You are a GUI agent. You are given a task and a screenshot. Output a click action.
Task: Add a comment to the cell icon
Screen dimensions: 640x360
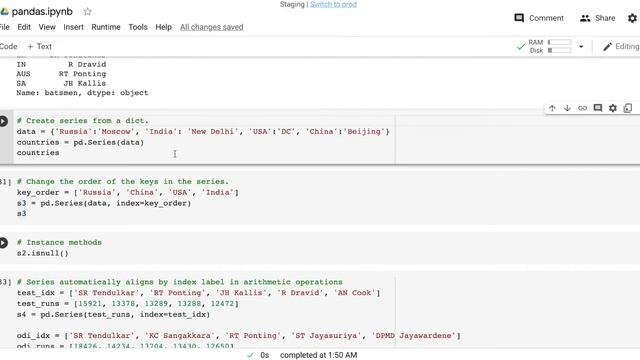pyautogui.click(x=598, y=108)
